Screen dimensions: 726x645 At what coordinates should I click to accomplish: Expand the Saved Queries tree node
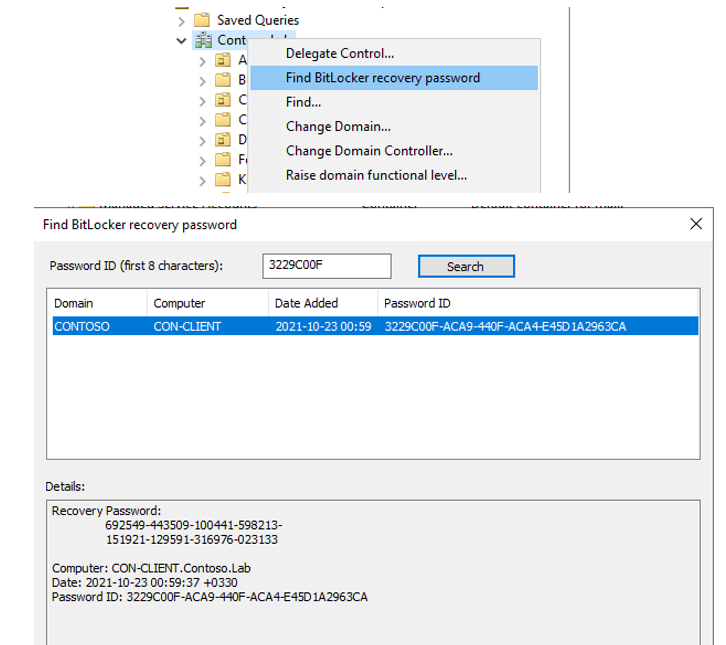pos(181,20)
